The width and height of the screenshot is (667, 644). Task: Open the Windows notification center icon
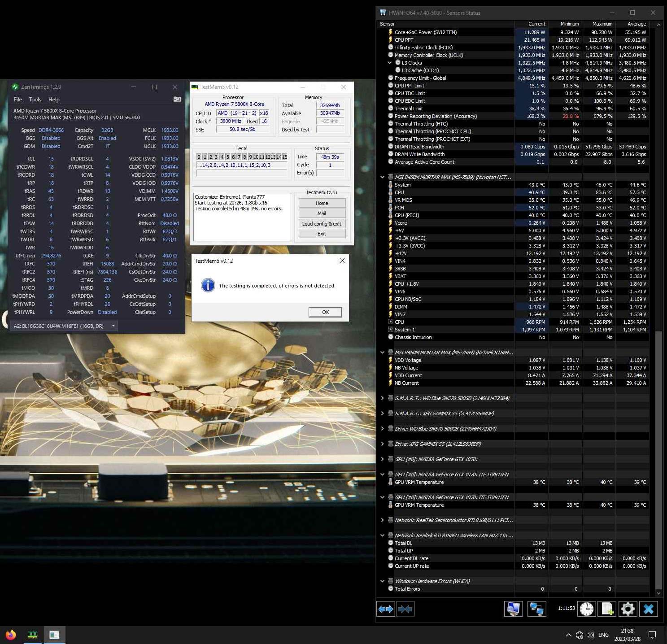[652, 635]
